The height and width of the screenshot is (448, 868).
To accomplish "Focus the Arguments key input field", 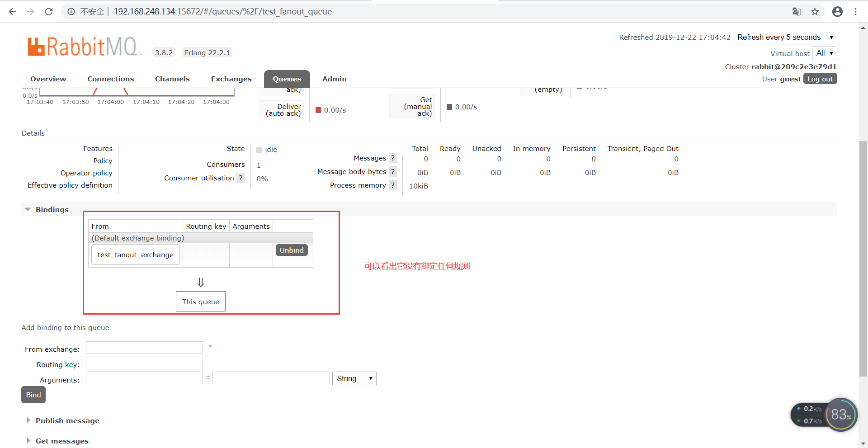I will (x=144, y=378).
